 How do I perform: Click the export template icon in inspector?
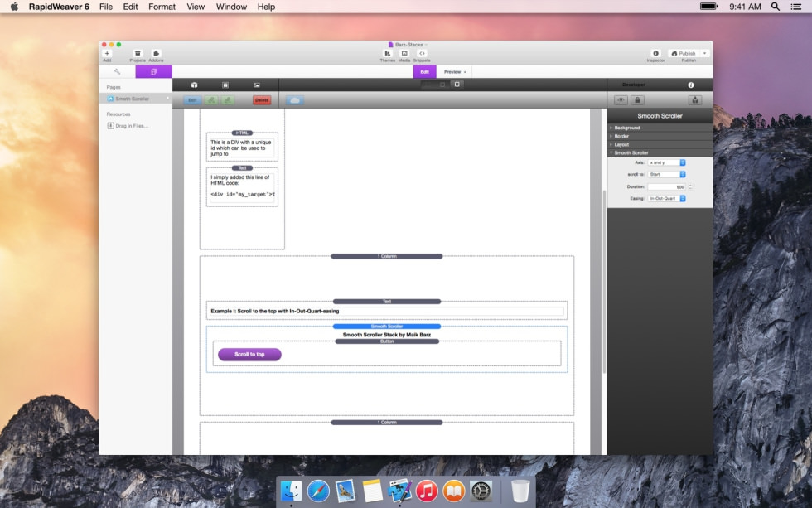click(695, 100)
